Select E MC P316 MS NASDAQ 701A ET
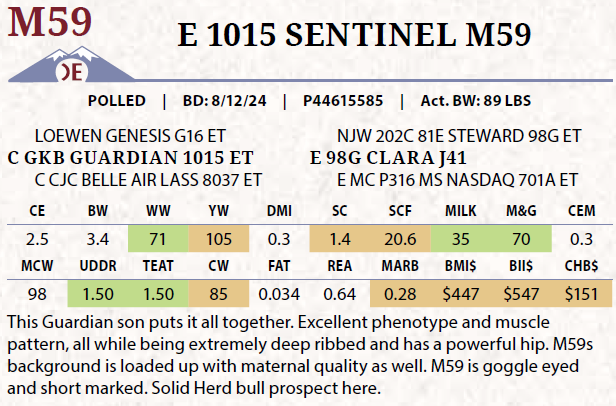The width and height of the screenshot is (616, 406). (x=459, y=180)
